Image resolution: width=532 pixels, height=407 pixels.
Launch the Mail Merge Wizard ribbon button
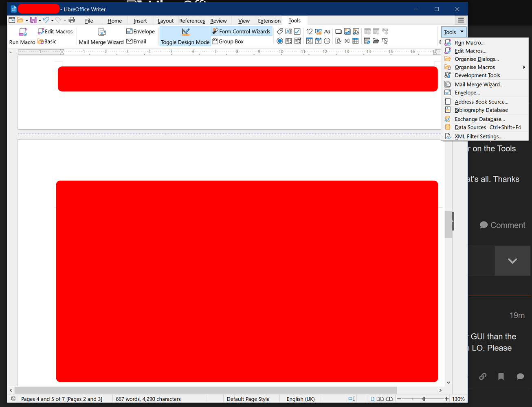[101, 36]
